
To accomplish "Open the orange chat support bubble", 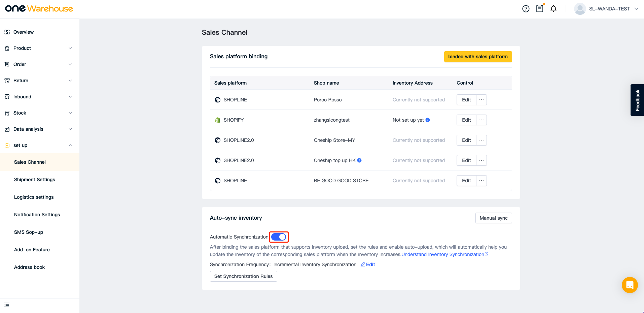I will click(630, 285).
